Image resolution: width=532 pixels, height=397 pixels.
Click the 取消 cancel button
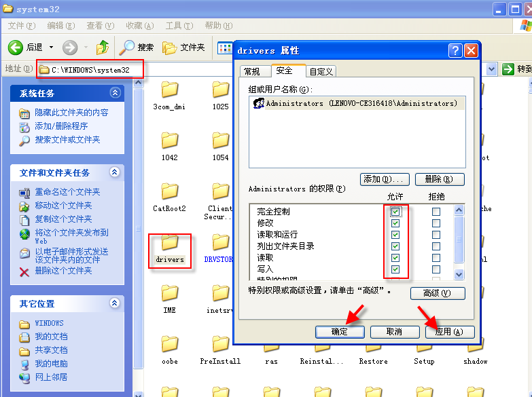click(x=395, y=332)
